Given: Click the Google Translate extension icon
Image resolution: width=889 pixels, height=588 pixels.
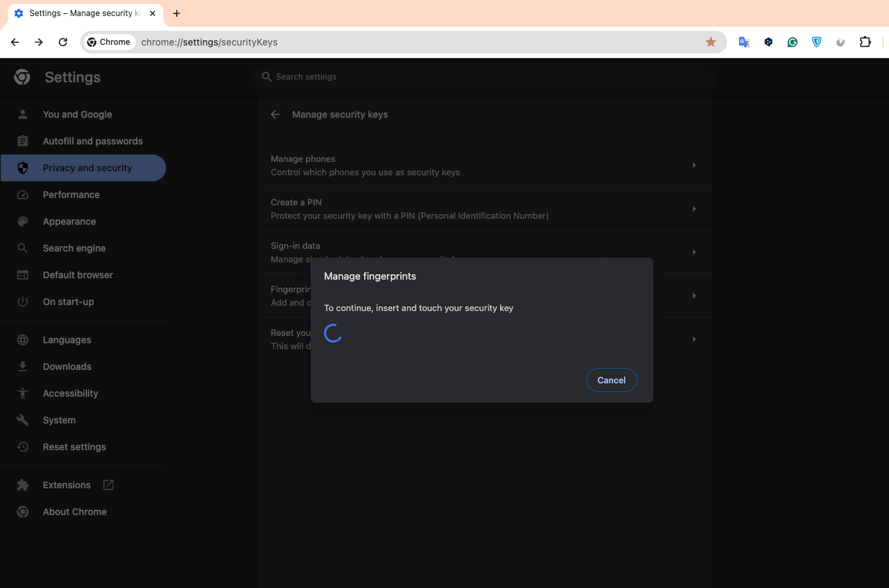Looking at the screenshot, I should [744, 42].
